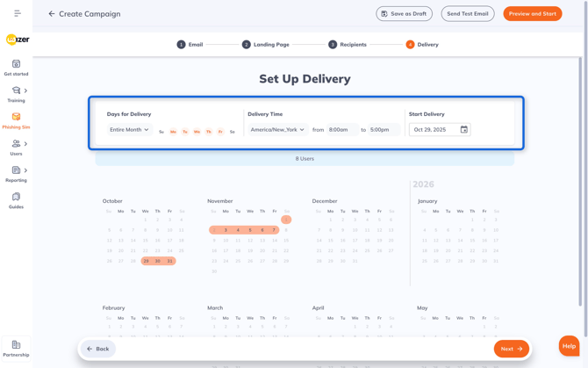Open the America/New_York timezone dropdown
The height and width of the screenshot is (368, 588).
coord(277,129)
